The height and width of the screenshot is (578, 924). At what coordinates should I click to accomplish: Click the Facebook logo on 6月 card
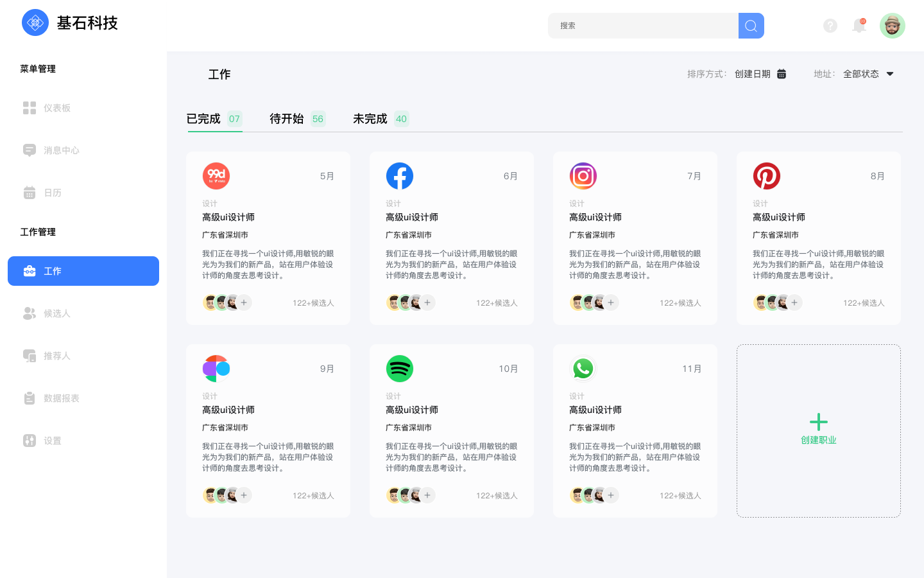tap(400, 176)
